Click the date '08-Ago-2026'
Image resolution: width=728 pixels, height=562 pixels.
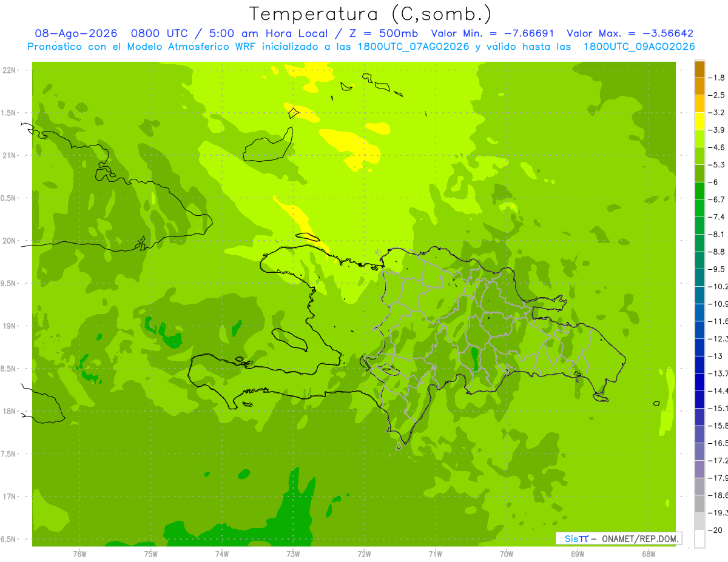tap(76, 34)
